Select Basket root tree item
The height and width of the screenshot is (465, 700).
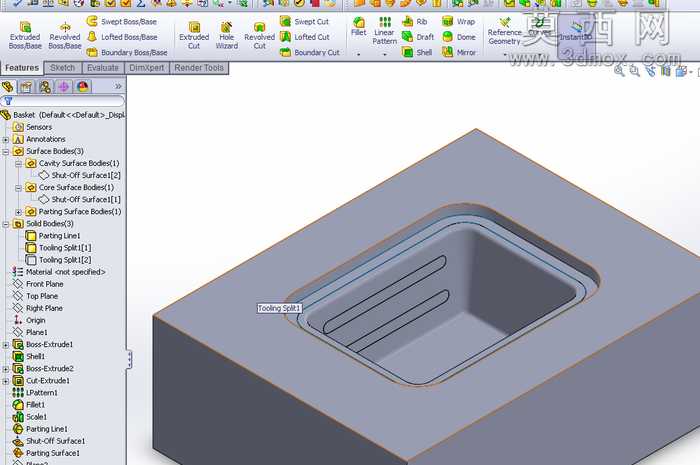[62, 115]
